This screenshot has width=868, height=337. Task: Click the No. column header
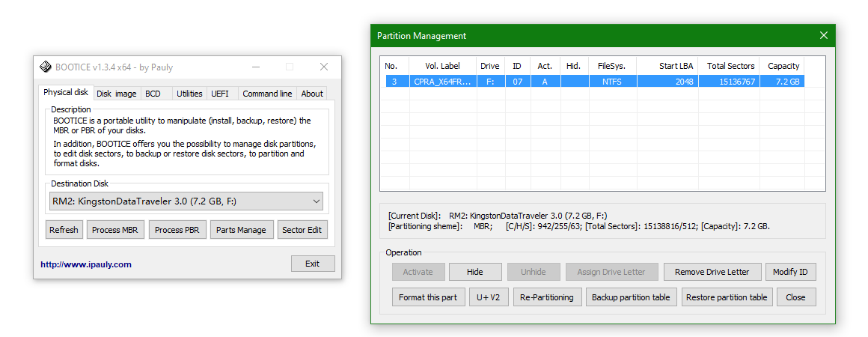click(x=394, y=66)
